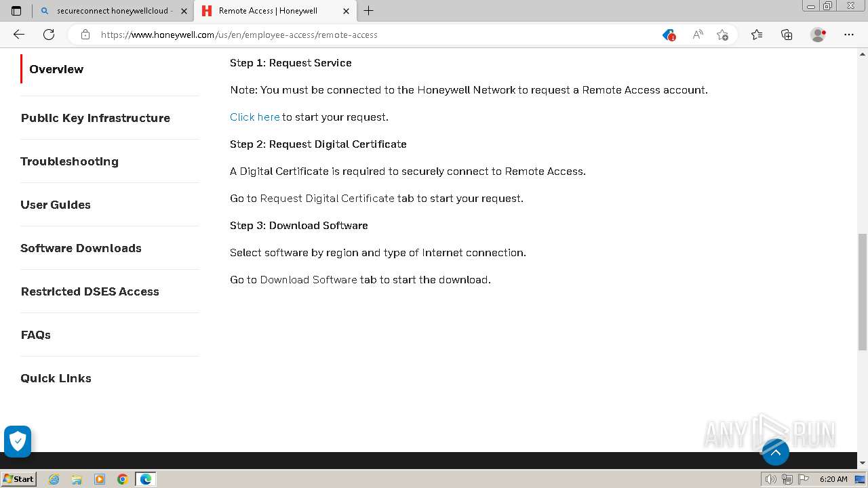Refresh the current page
Screen dimensions: 868x488
pos(49,35)
